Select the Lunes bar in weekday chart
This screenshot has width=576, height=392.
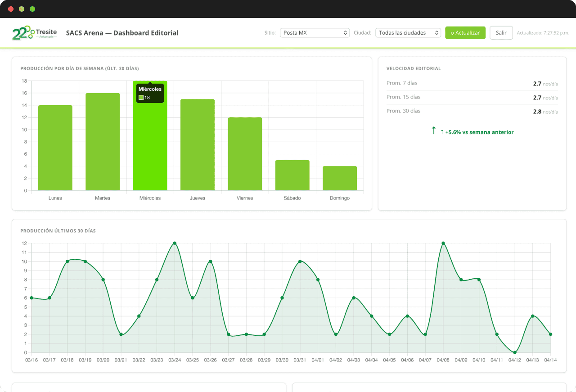tap(55, 147)
